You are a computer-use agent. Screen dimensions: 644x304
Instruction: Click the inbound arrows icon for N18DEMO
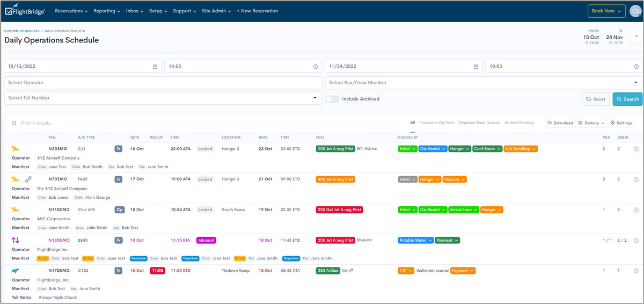(15, 240)
